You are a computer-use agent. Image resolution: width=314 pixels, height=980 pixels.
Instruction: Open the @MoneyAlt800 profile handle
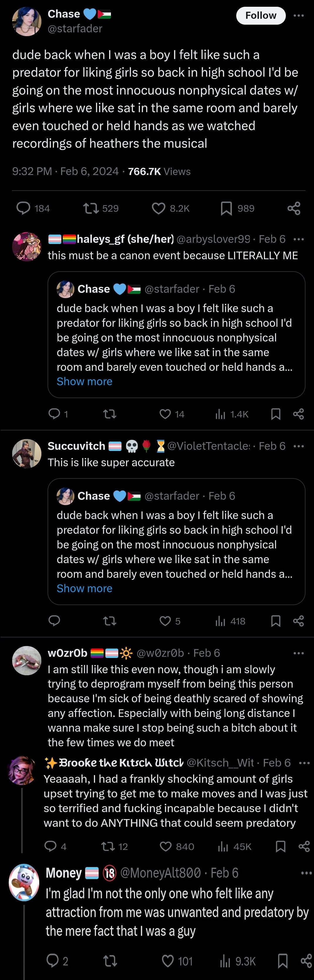pos(161,873)
